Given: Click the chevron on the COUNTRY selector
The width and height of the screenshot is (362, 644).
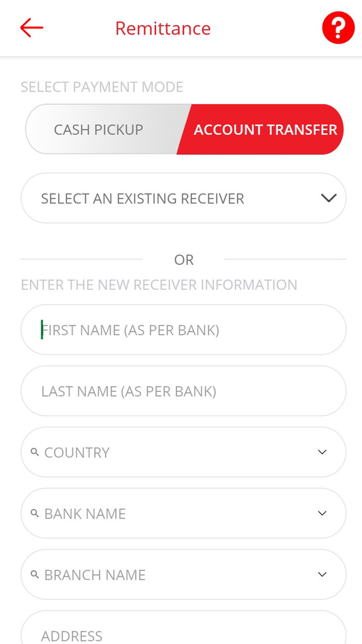Looking at the screenshot, I should [322, 451].
